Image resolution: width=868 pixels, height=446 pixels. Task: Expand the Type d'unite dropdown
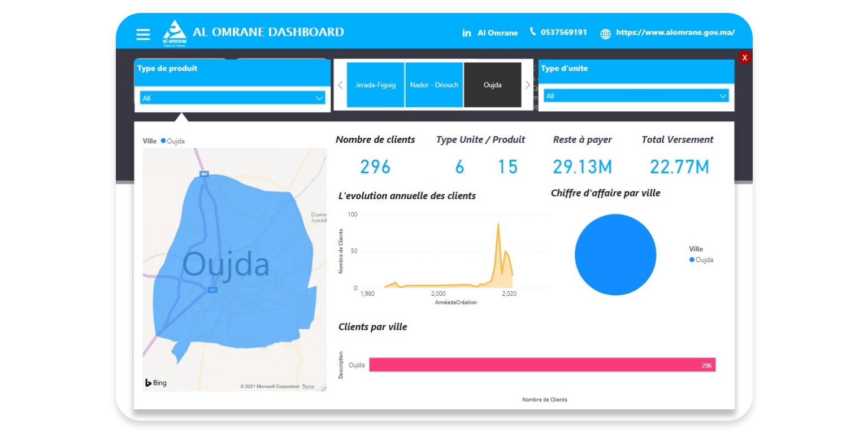722,96
